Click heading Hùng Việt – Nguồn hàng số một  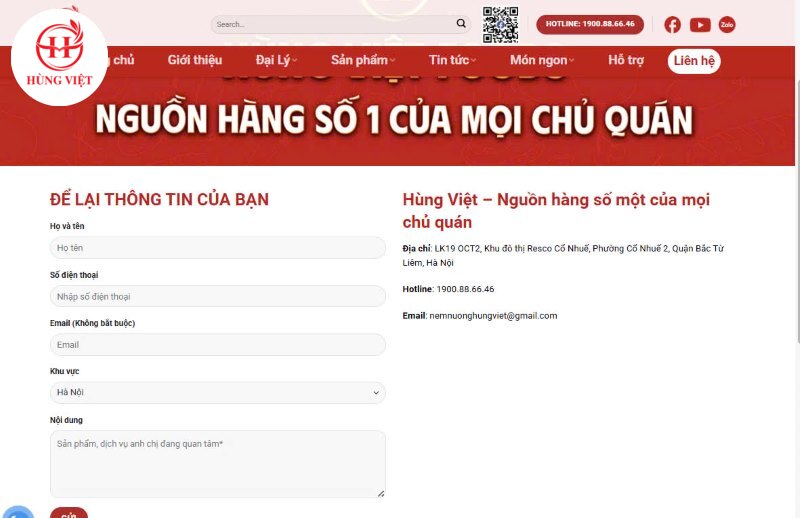coord(556,211)
